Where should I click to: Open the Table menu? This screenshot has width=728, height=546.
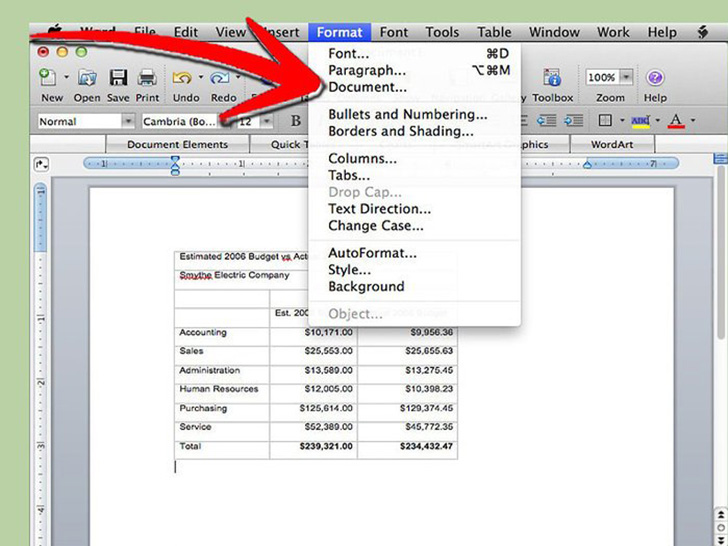coord(494,32)
